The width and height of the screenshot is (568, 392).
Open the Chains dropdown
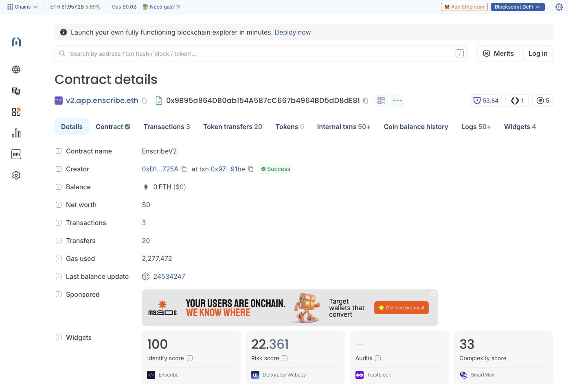coord(22,7)
